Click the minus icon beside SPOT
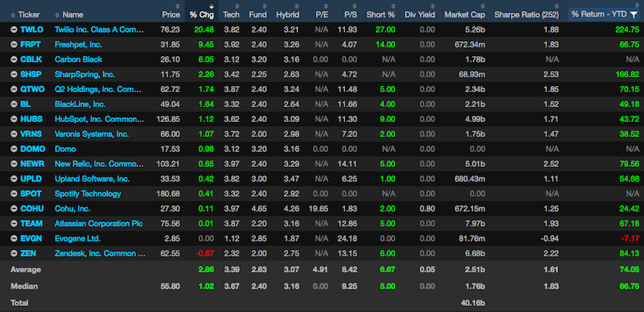Viewport: 644px width, 312px height. [x=14, y=194]
